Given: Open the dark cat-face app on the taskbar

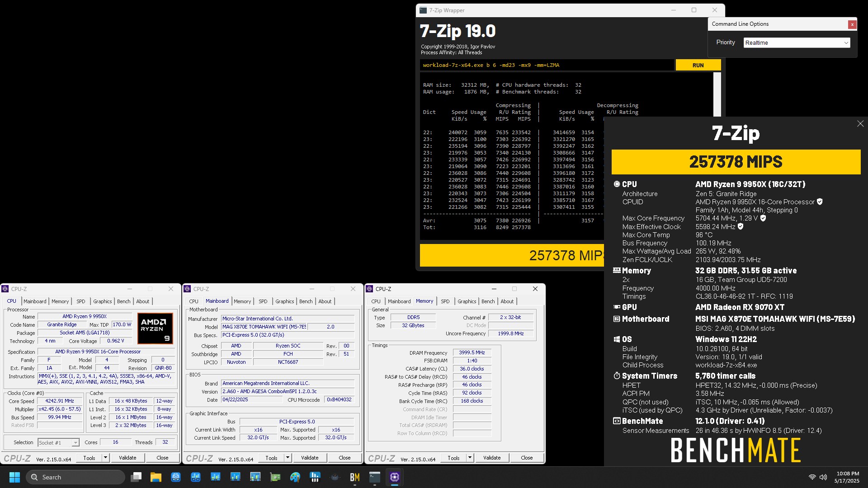Looking at the screenshot, I should [335, 477].
